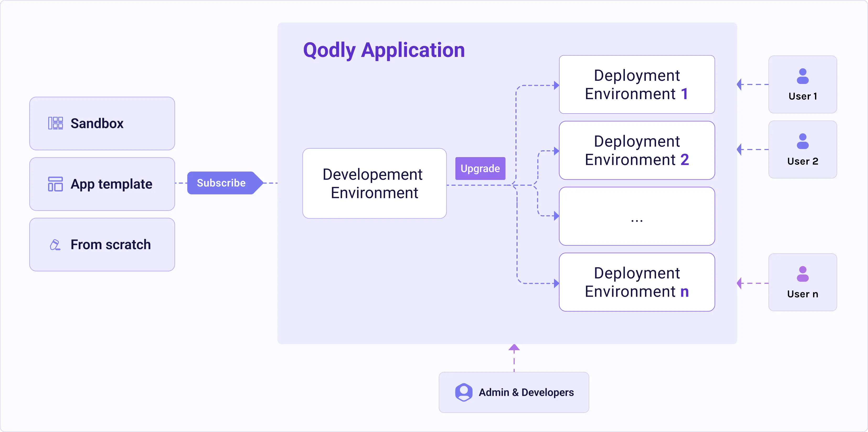
Task: Click the Sandbox grid icon
Action: pos(56,123)
